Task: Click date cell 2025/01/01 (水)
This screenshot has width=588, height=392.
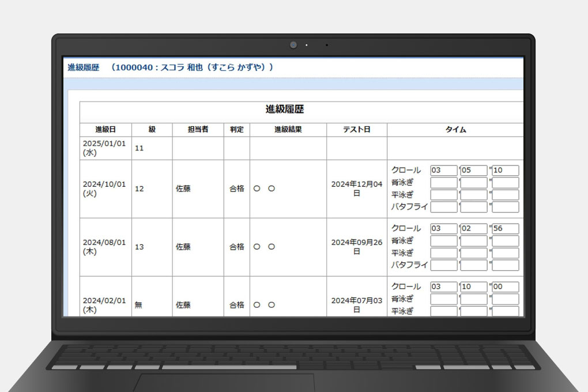Action: [x=104, y=148]
